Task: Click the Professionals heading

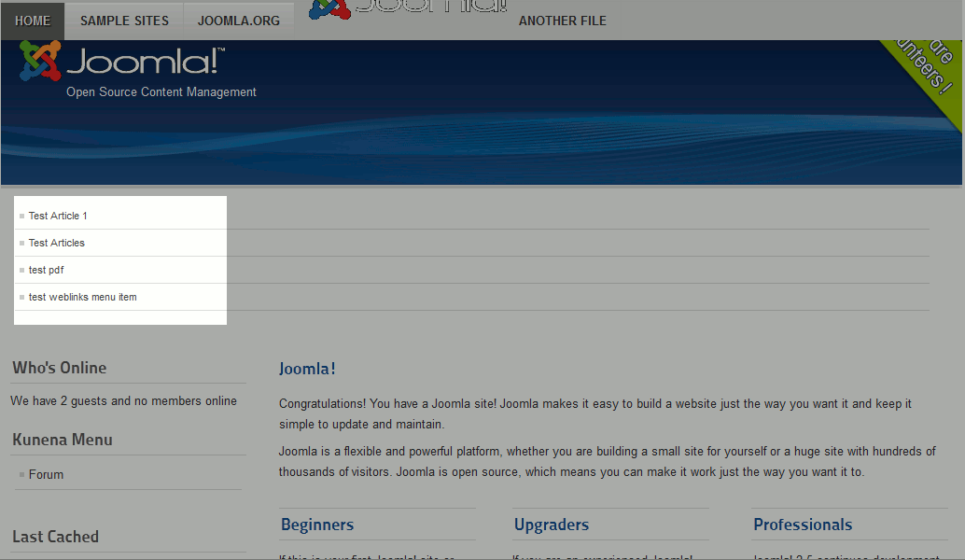Action: (803, 525)
